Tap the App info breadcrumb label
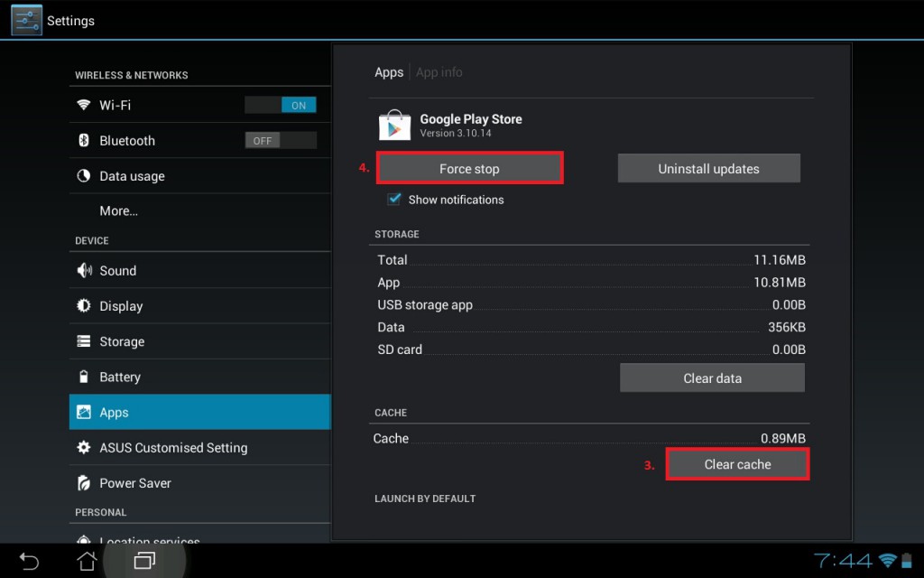This screenshot has width=924, height=578. coord(439,72)
